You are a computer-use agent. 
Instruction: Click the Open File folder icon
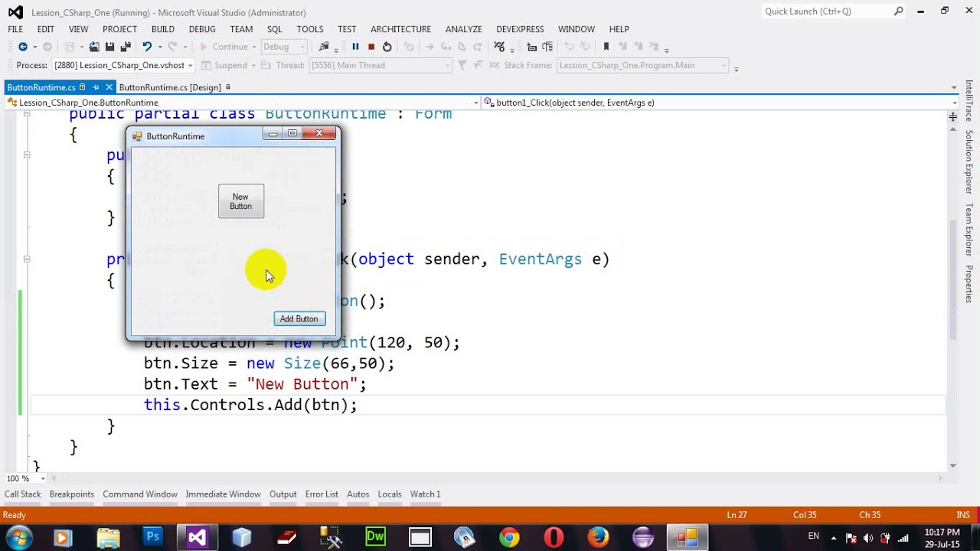pyautogui.click(x=93, y=47)
